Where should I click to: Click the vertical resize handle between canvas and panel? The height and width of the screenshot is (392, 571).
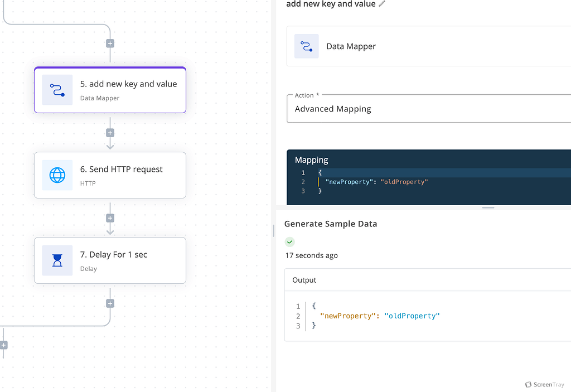(273, 230)
